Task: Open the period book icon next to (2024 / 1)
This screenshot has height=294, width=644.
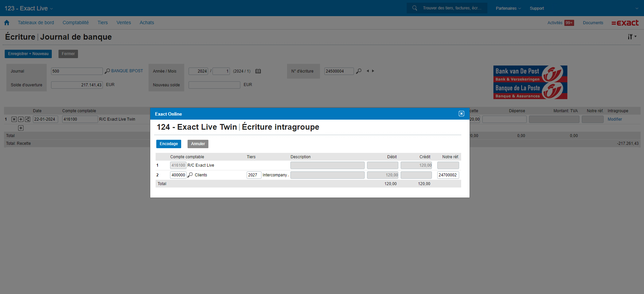Action: tap(258, 71)
